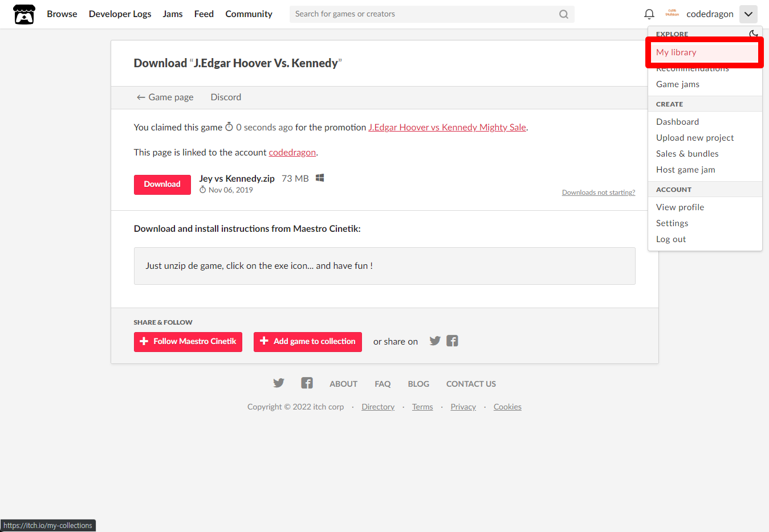Share on Facebook icon beside share text
769x532 pixels.
(453, 341)
